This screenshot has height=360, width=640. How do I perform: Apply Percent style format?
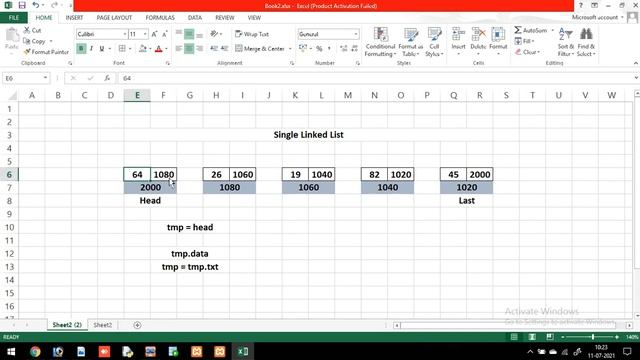click(319, 49)
